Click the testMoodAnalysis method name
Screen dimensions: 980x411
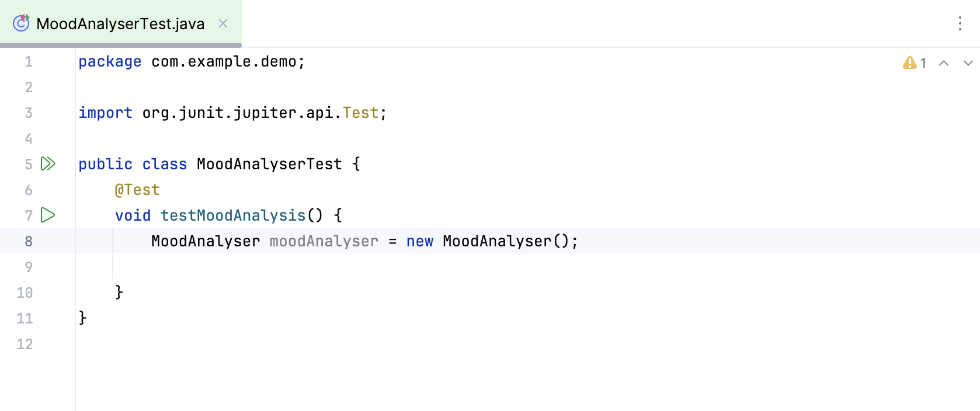233,215
